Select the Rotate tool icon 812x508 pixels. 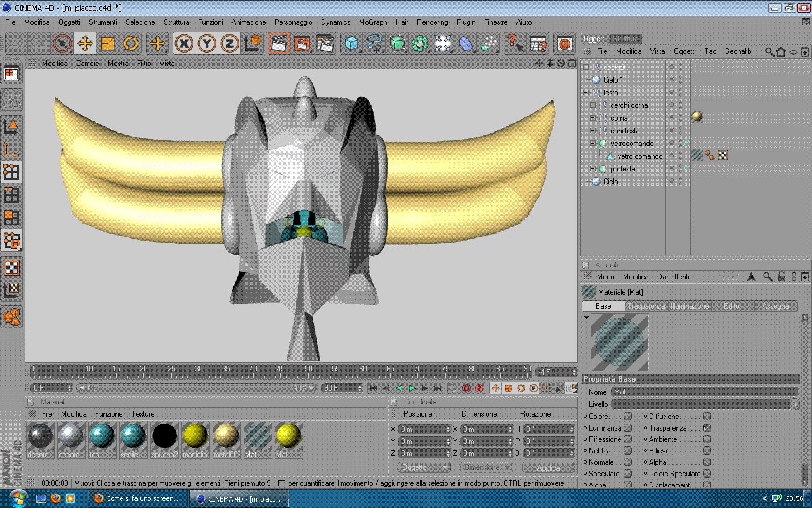pos(131,43)
